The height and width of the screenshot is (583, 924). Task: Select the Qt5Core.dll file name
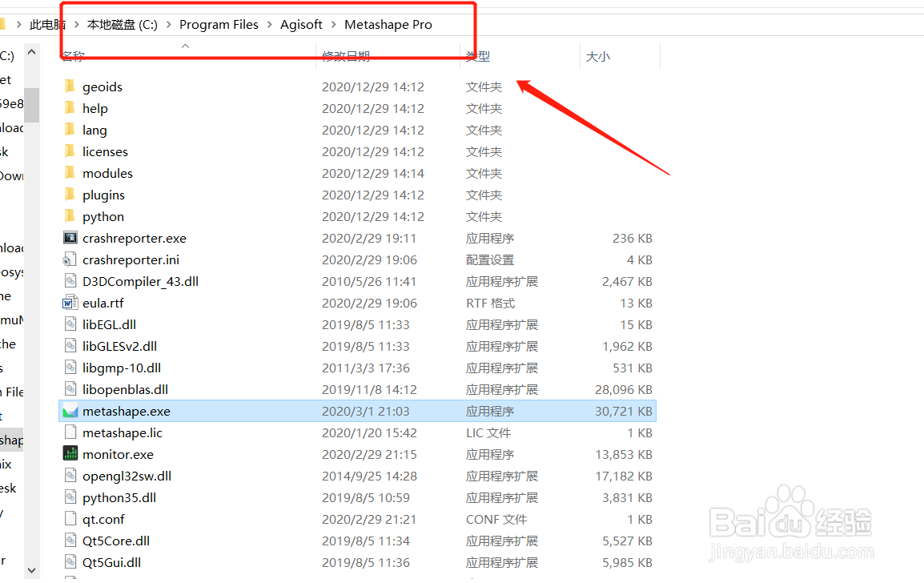point(116,541)
